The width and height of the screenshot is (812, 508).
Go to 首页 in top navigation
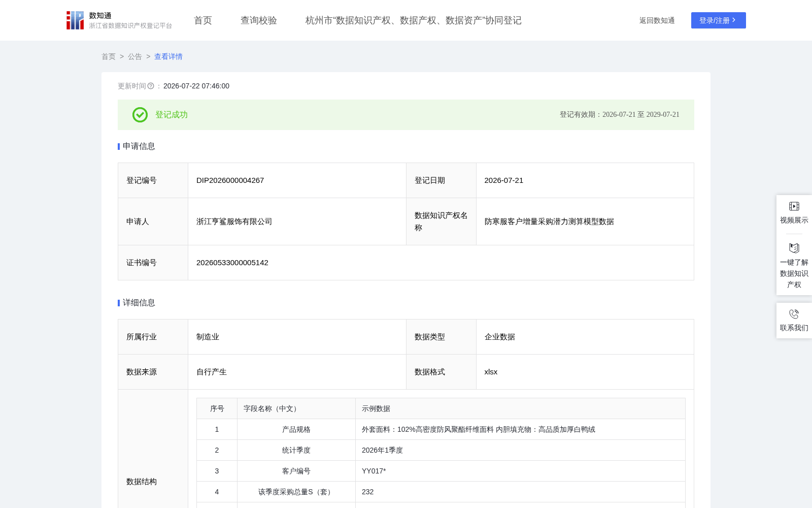coord(203,20)
